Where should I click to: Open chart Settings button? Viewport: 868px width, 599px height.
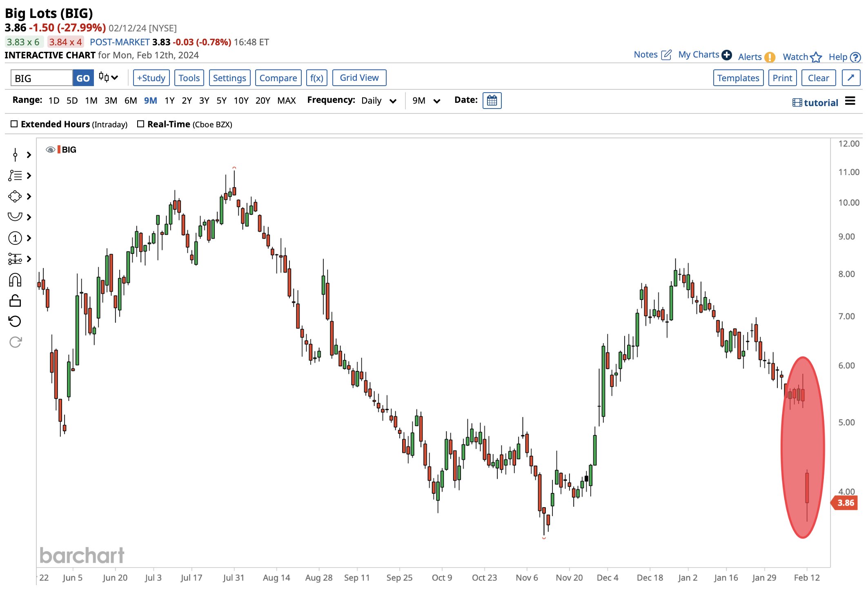pos(229,78)
